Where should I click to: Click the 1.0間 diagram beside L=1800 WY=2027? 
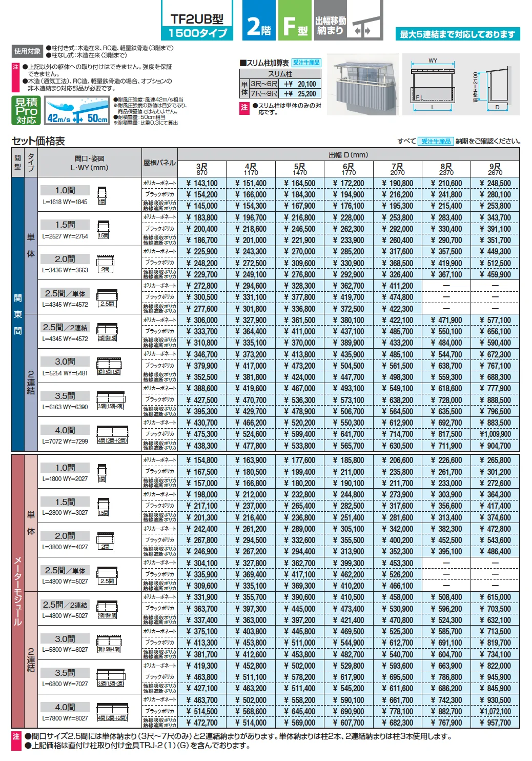[102, 473]
